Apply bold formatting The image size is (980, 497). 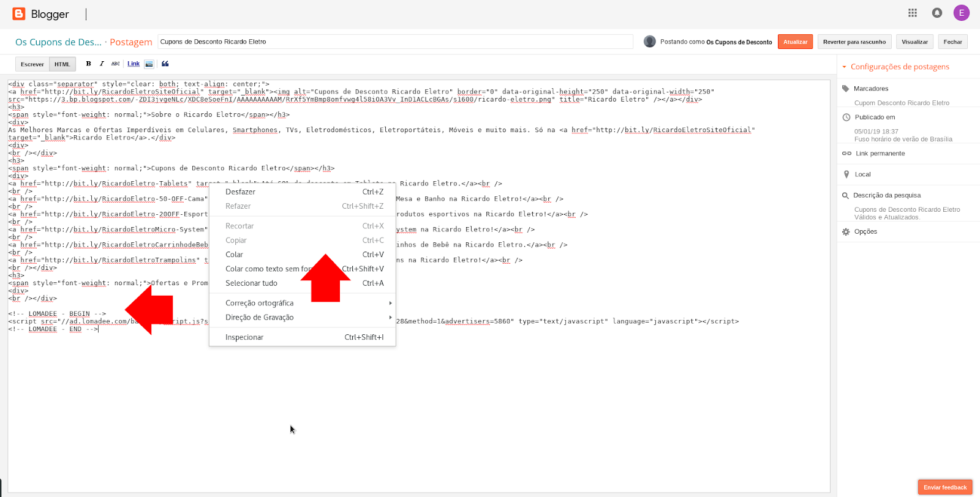[x=88, y=64]
